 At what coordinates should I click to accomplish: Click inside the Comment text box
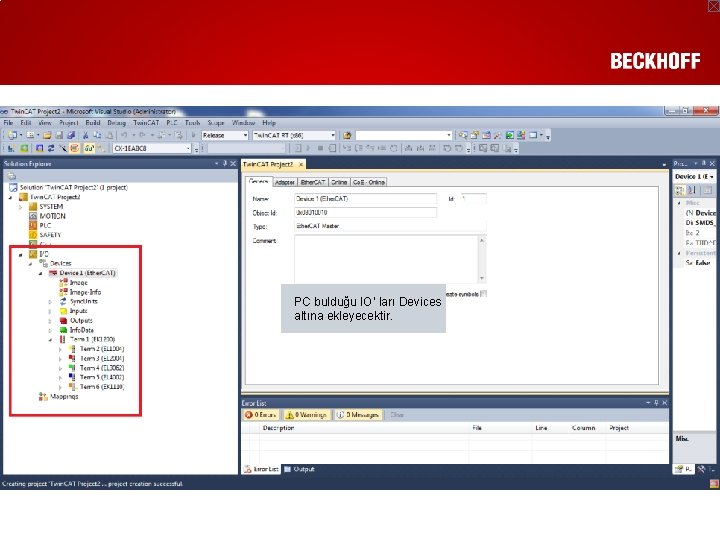386,259
